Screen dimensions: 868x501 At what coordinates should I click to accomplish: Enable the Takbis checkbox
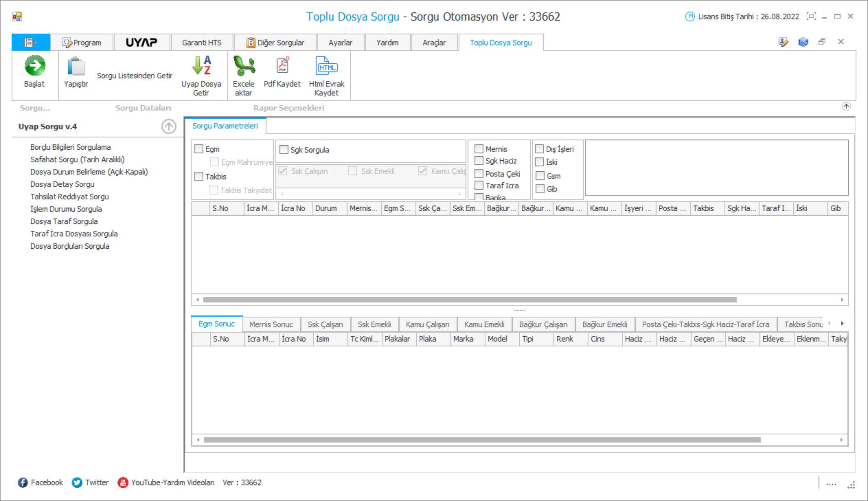pos(199,176)
